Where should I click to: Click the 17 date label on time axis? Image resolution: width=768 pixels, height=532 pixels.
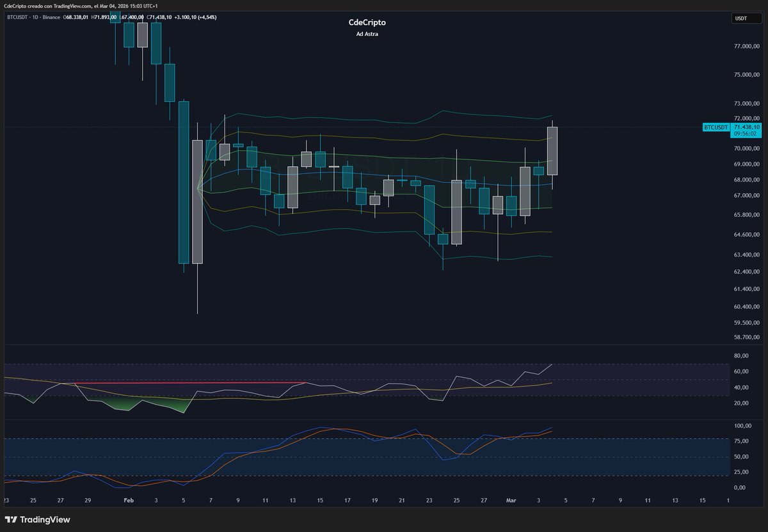(x=347, y=501)
